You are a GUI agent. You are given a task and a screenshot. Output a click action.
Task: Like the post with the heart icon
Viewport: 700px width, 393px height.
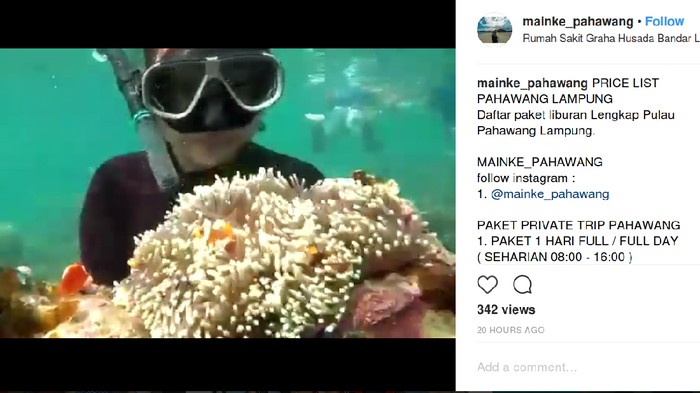pos(488,284)
